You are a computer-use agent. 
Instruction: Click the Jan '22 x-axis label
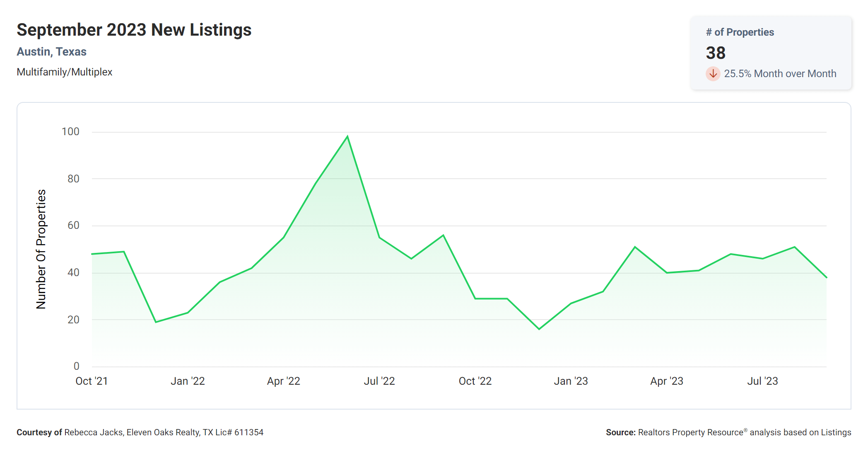(188, 381)
